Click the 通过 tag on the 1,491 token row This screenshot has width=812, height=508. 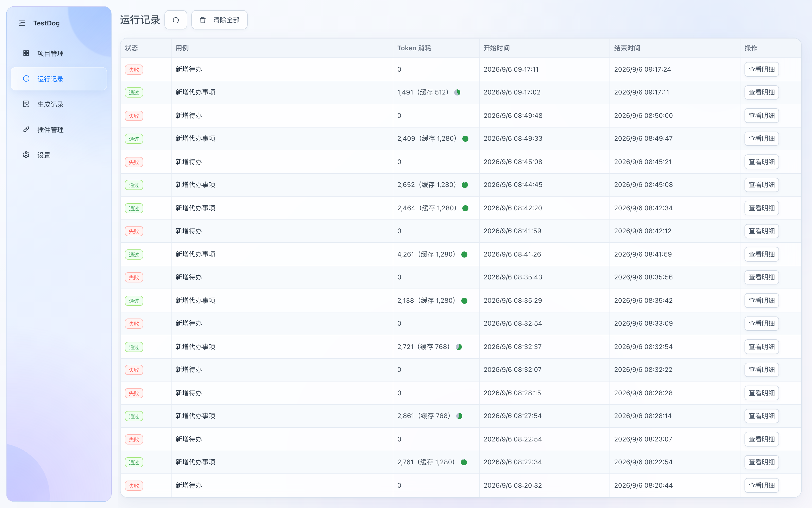[134, 93]
